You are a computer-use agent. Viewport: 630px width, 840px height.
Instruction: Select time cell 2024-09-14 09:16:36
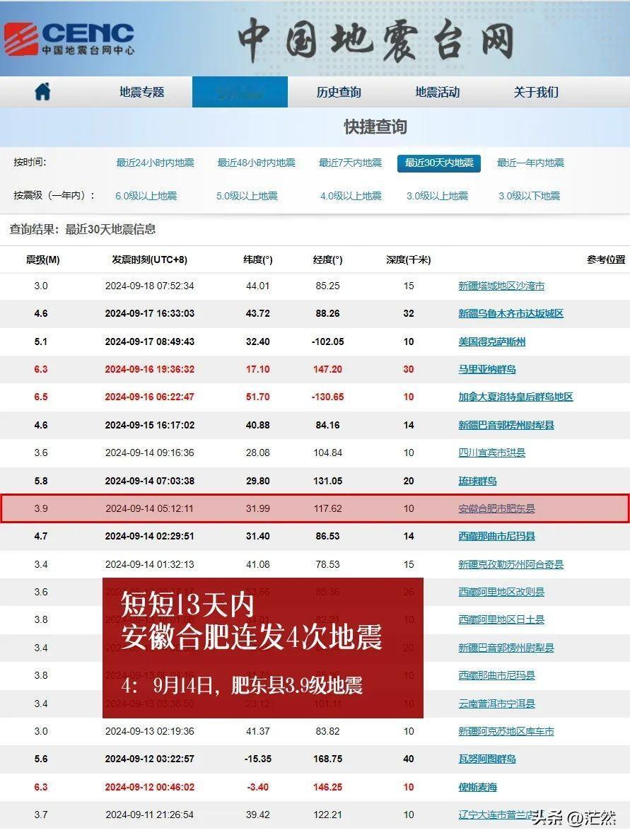[149, 453]
